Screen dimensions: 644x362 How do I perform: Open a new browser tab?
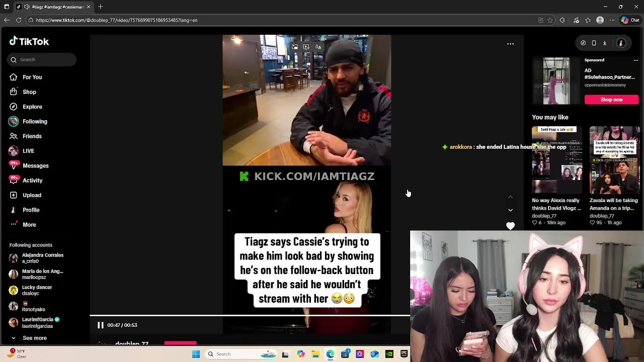(x=101, y=7)
